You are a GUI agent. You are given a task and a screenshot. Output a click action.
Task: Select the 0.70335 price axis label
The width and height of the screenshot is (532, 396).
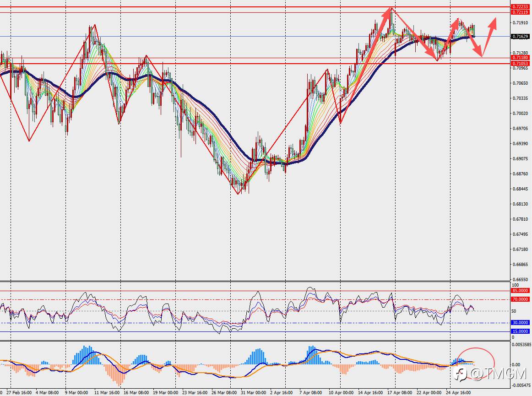(x=520, y=98)
